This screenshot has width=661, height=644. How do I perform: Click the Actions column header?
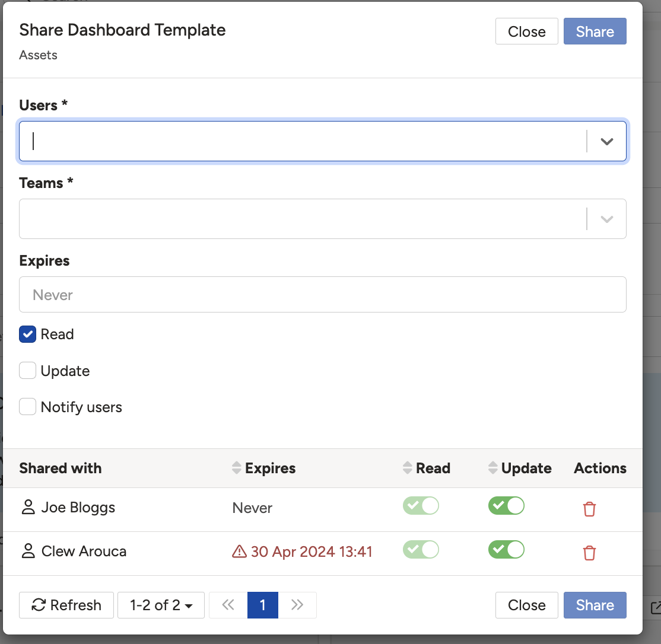[x=600, y=468]
